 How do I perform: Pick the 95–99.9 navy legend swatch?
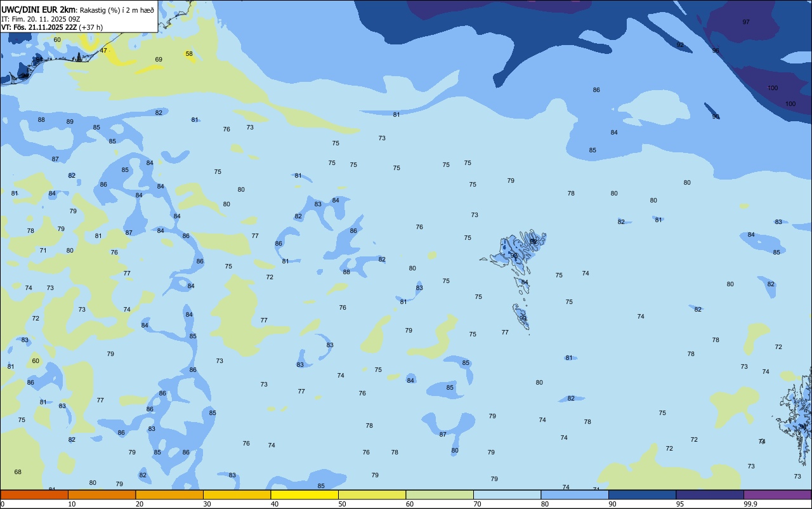pyautogui.click(x=710, y=494)
